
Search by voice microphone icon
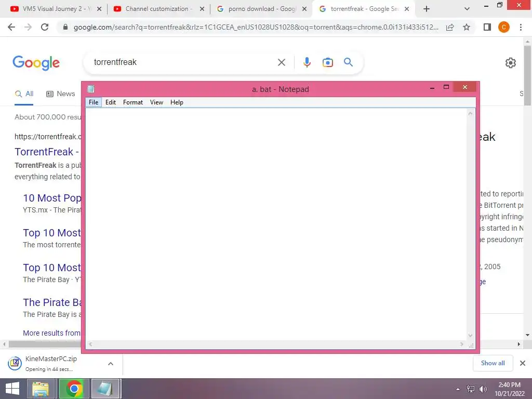tap(307, 62)
